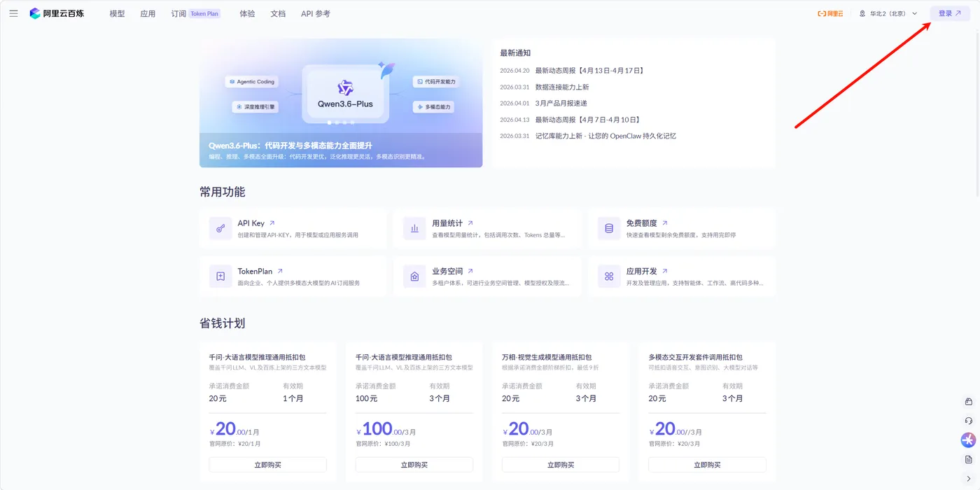Click the ¥100.00/3月 price text
The image size is (980, 490).
tap(386, 429)
